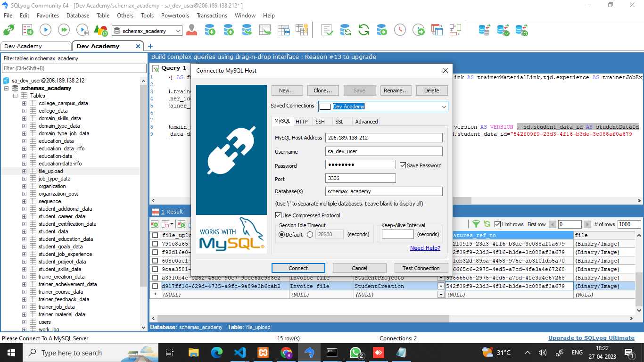Click the Filter tables input box
Viewport: 644px width, 362px height.
[73, 68]
